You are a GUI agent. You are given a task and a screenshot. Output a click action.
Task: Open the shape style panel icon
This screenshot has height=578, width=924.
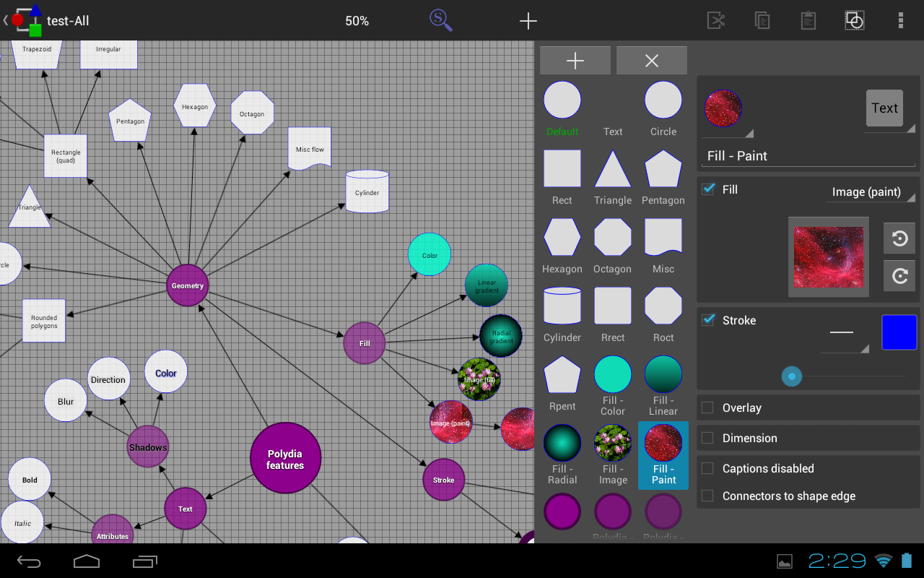coord(854,20)
